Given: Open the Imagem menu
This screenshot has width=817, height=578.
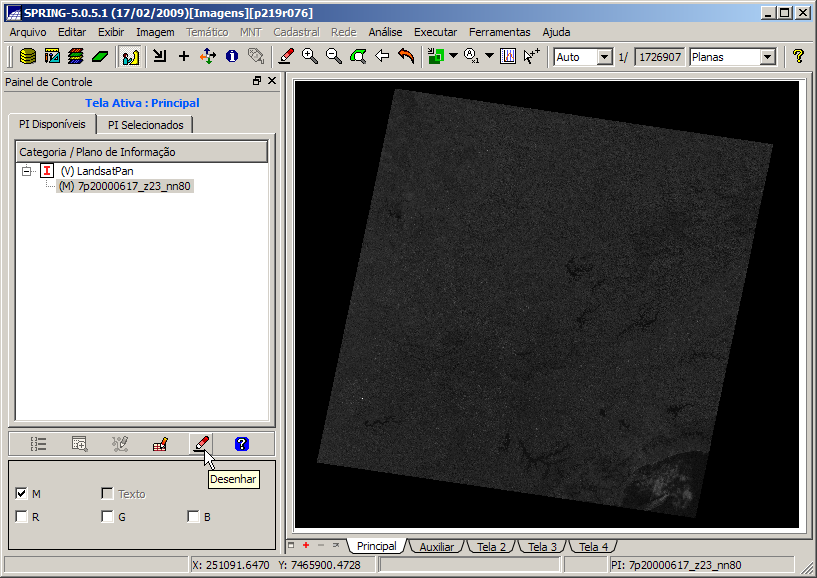Looking at the screenshot, I should tap(155, 32).
